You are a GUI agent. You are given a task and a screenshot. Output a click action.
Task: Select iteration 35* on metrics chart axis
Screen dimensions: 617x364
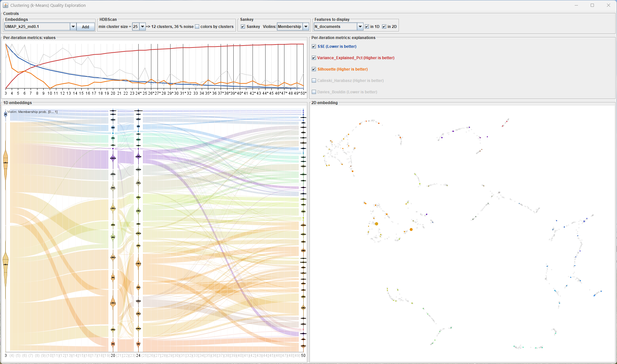click(208, 93)
